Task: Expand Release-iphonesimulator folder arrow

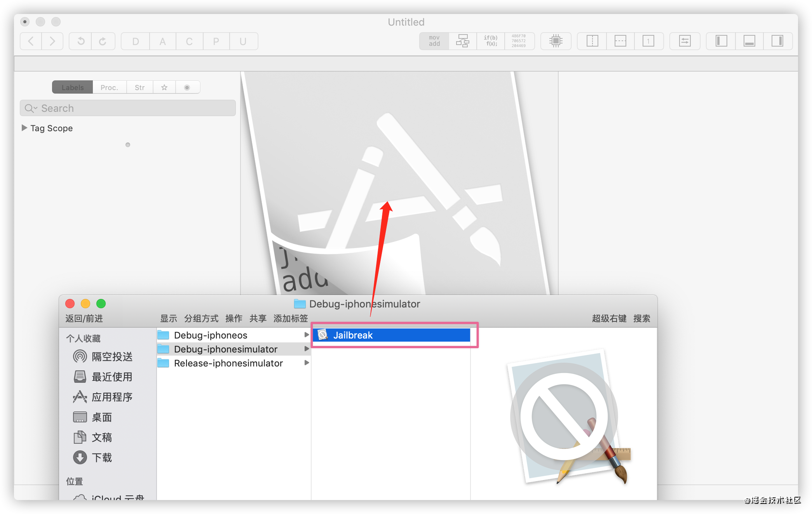Action: (307, 363)
